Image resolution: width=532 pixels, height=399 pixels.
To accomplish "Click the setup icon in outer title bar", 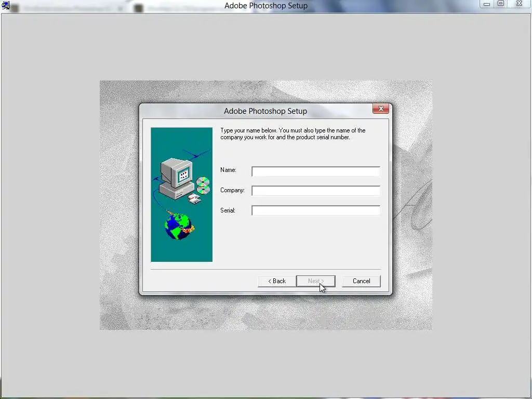I will (x=5, y=5).
